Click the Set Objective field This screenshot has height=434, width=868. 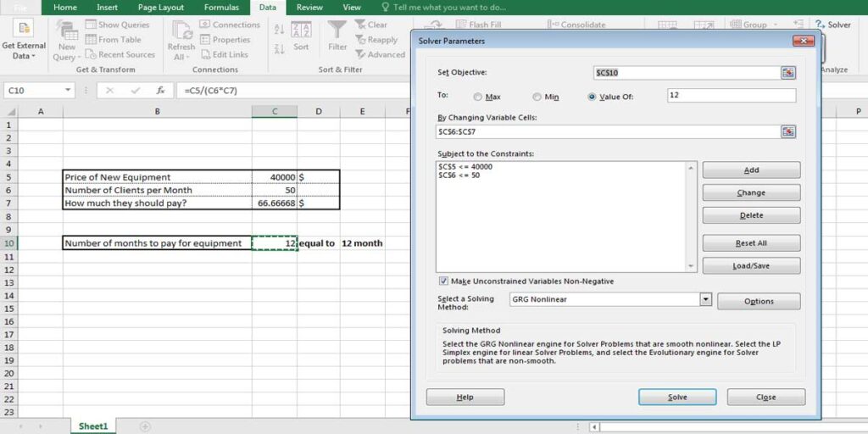tap(687, 73)
